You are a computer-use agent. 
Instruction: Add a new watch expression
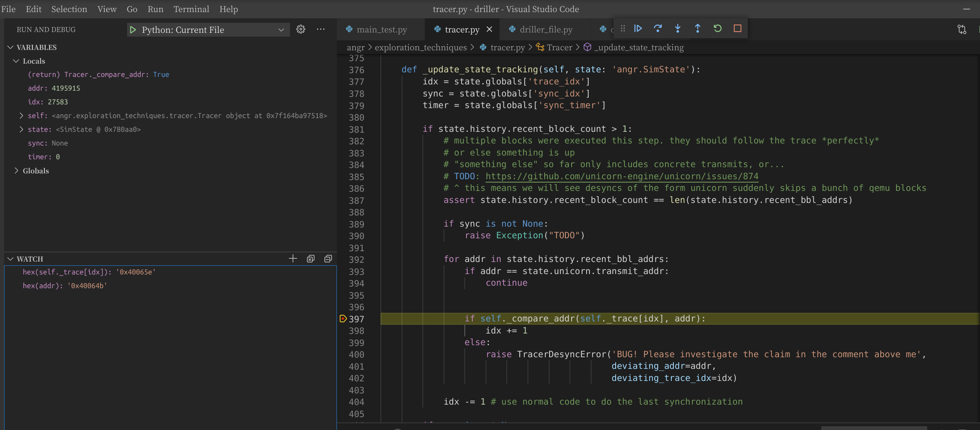pyautogui.click(x=293, y=259)
